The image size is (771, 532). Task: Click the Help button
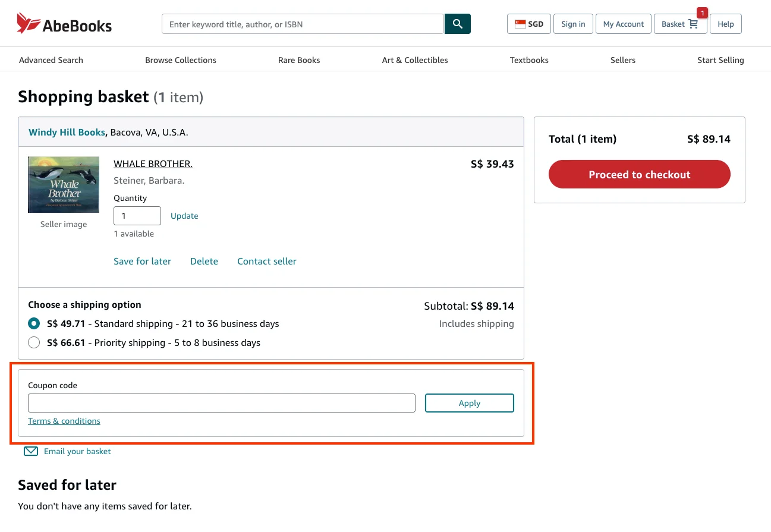pyautogui.click(x=726, y=24)
